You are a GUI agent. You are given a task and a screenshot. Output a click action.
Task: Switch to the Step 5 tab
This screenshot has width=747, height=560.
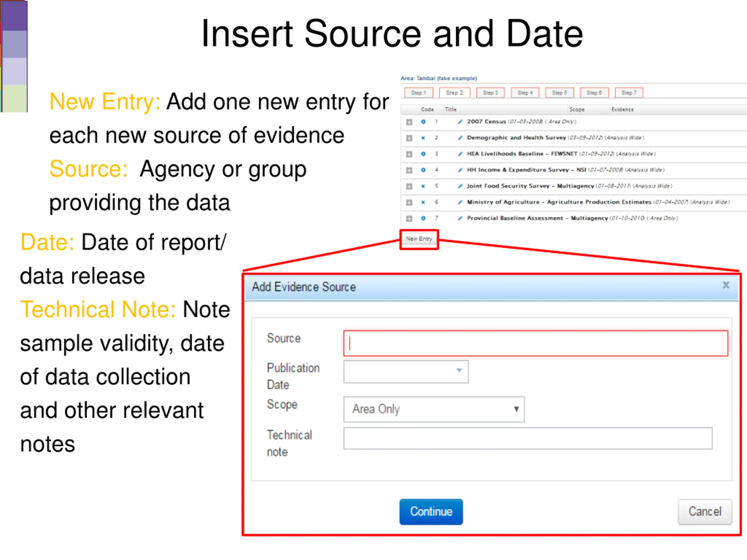560,92
